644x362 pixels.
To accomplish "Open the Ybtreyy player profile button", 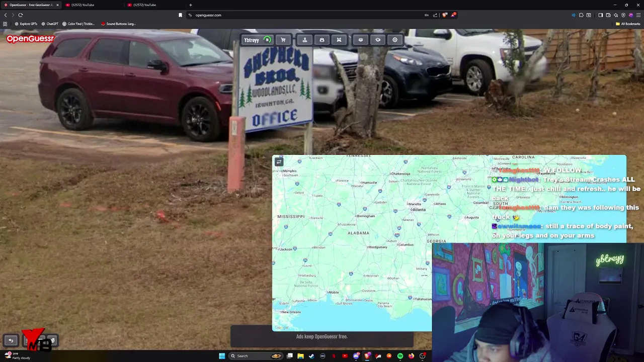I will [258, 40].
